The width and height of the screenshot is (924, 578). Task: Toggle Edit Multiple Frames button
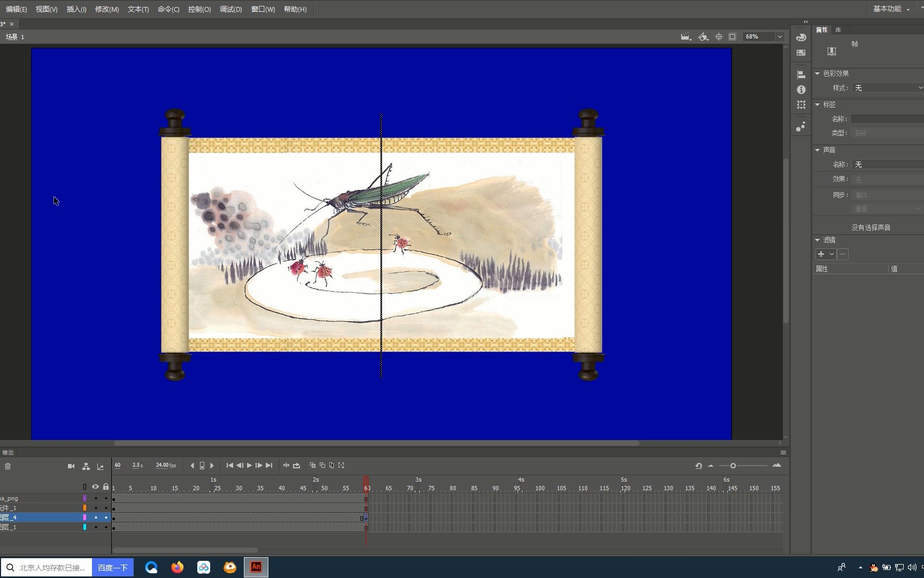332,466
